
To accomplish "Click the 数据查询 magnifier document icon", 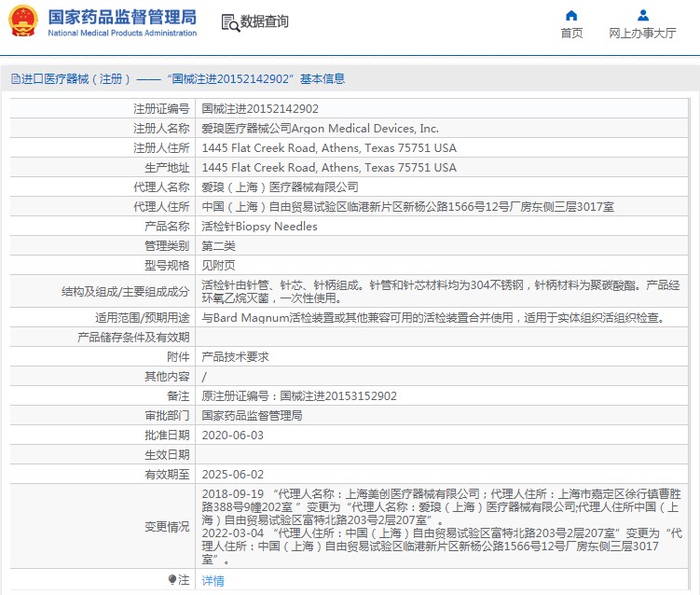I will point(229,21).
